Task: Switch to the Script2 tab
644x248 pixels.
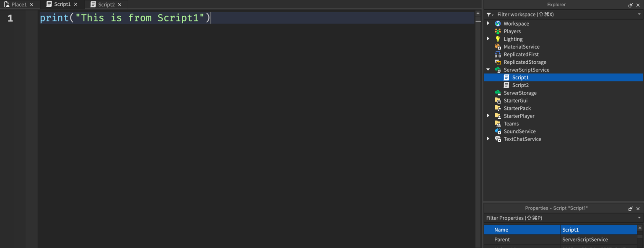Action: click(106, 5)
